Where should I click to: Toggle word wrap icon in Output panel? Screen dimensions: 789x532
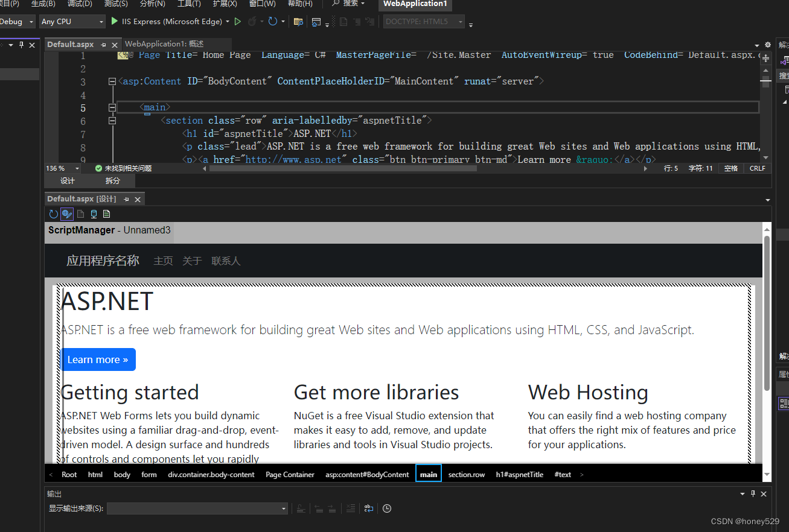[x=368, y=508]
